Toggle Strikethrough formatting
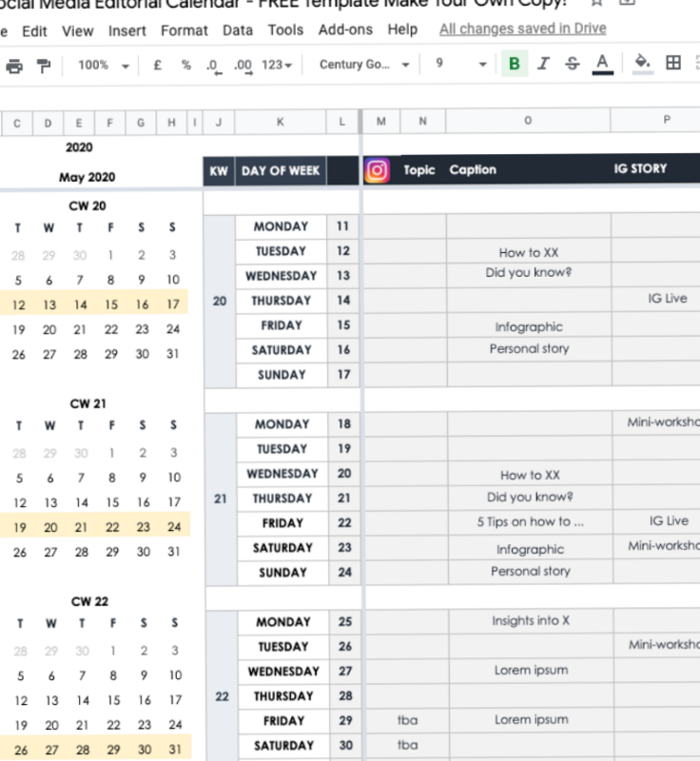 tap(573, 64)
